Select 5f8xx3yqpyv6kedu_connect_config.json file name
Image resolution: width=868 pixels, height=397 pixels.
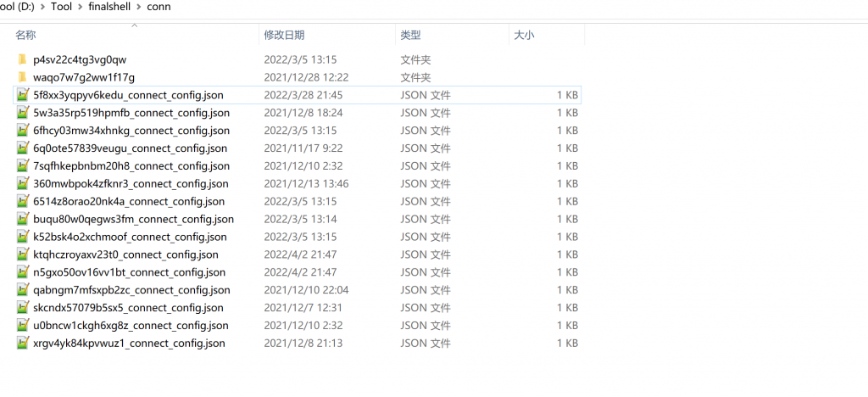(129, 95)
